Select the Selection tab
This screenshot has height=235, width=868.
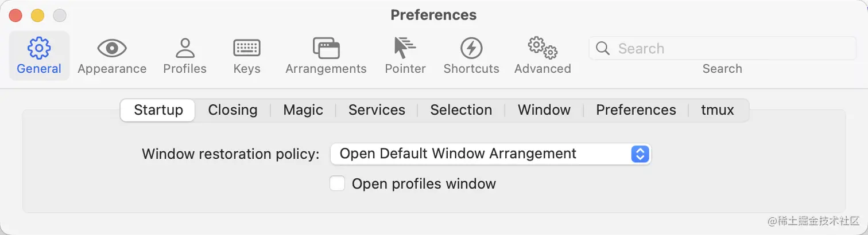pos(461,110)
